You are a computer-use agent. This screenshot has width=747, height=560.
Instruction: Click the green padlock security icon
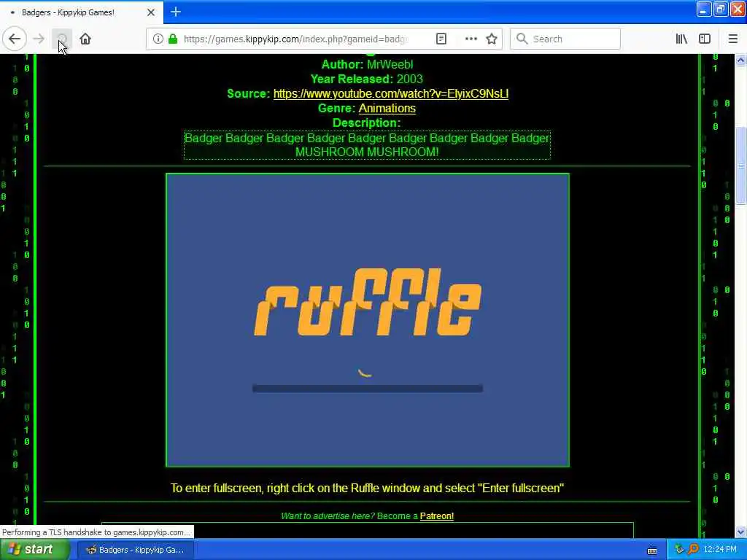click(x=173, y=39)
